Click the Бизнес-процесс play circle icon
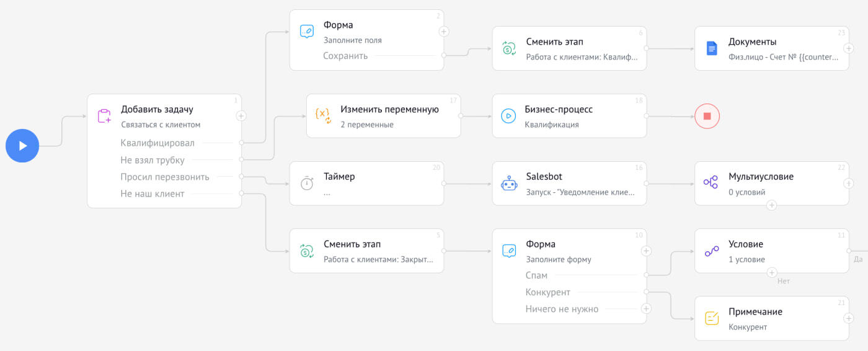This screenshot has height=351, width=868. pyautogui.click(x=508, y=116)
